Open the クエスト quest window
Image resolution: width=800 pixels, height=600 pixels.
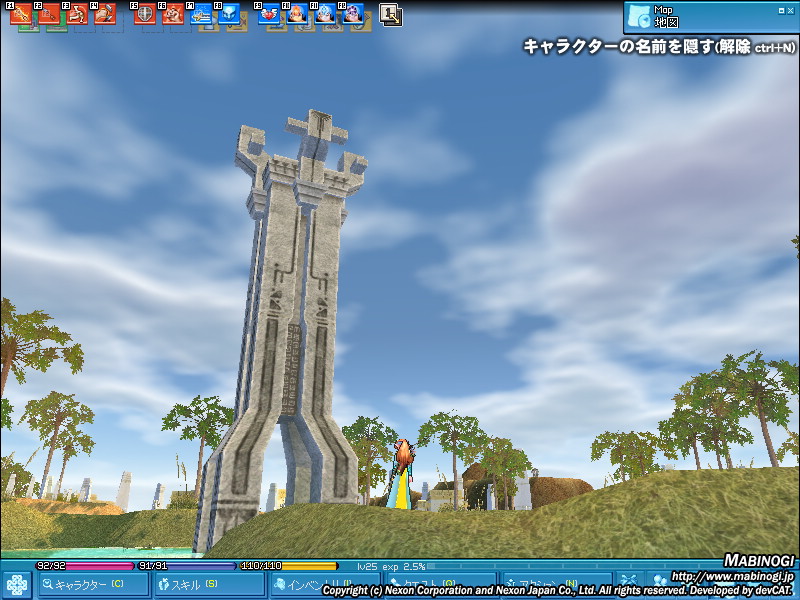pos(441,585)
